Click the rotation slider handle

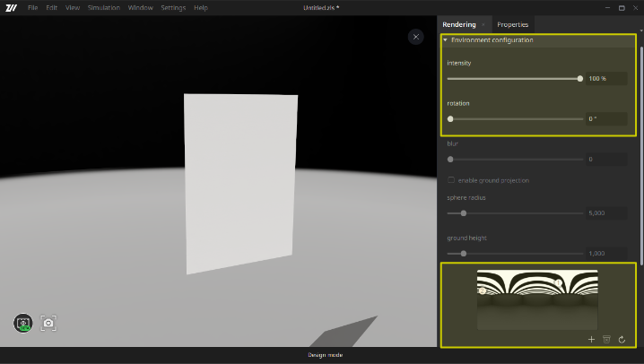(450, 118)
